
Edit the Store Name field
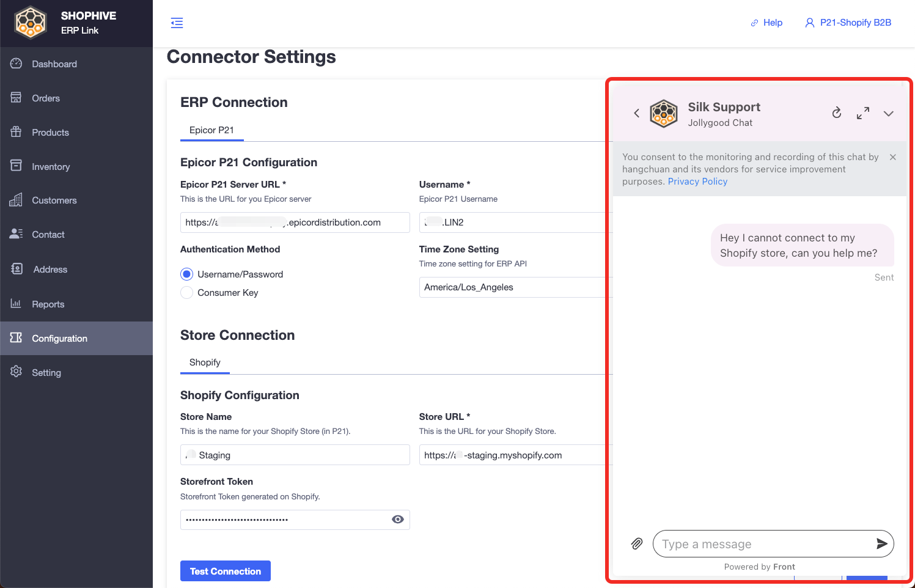(x=295, y=455)
